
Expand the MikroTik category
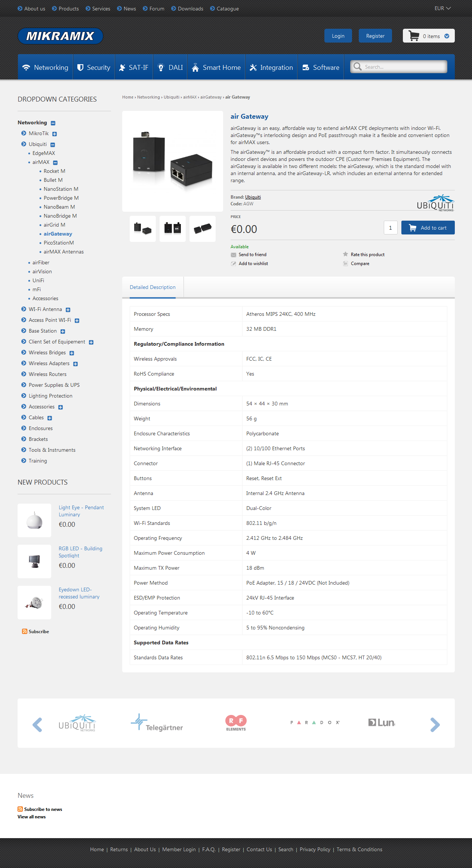[55, 134]
